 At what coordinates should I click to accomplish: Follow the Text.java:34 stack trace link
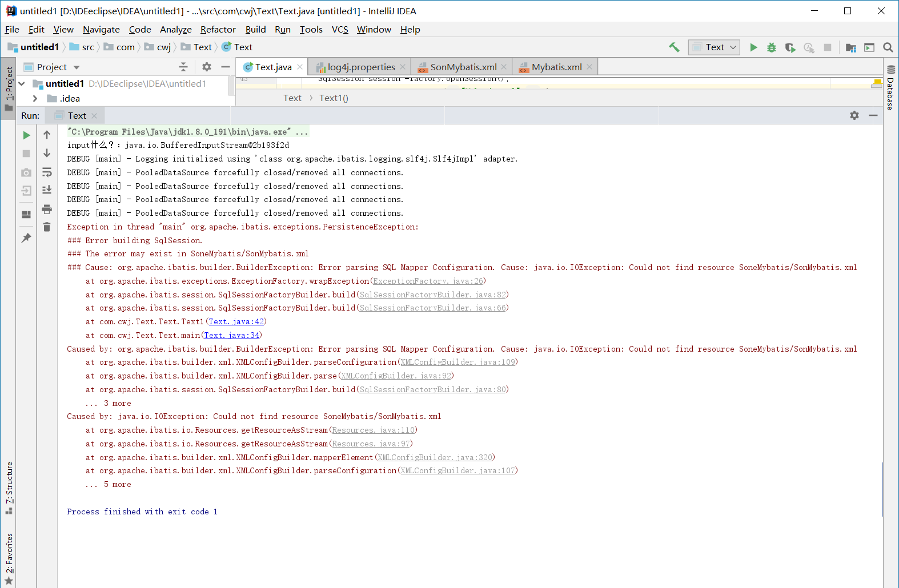(232, 336)
